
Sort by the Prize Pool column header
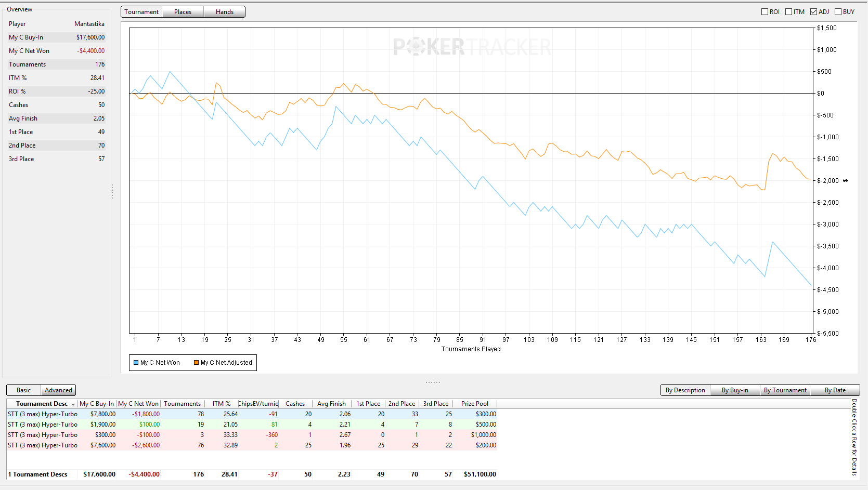475,404
